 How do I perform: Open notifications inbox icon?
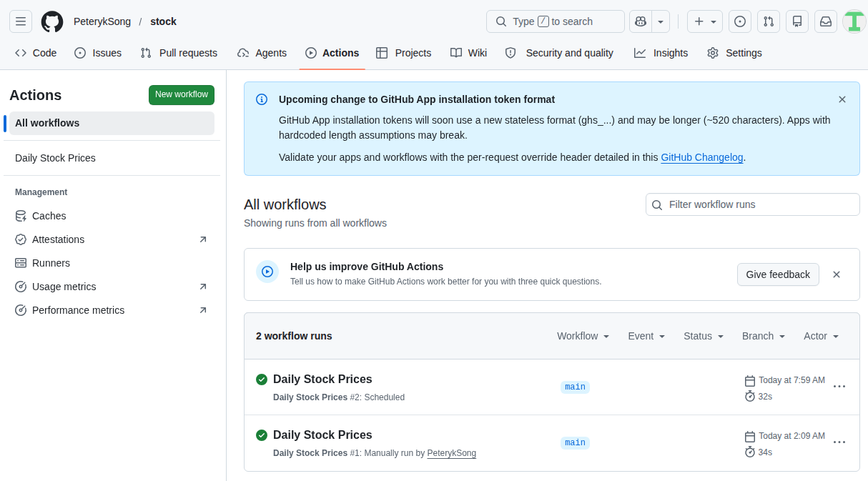[x=826, y=21]
